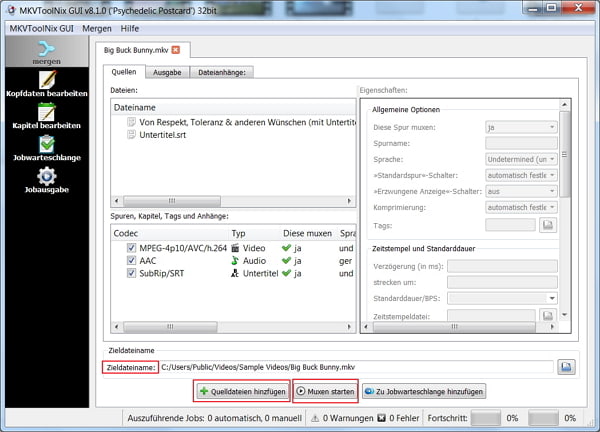
Task: Open the MKVToolNix GUI menu
Action: (42, 29)
